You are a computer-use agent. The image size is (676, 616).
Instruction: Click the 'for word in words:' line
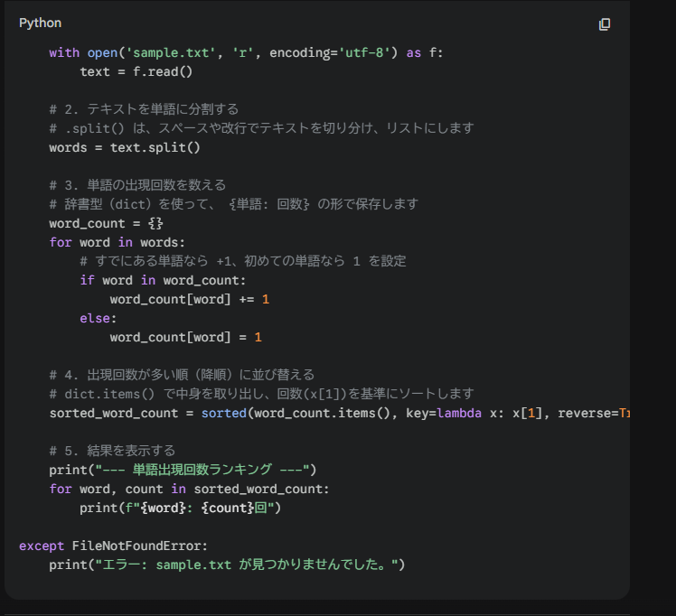point(117,242)
